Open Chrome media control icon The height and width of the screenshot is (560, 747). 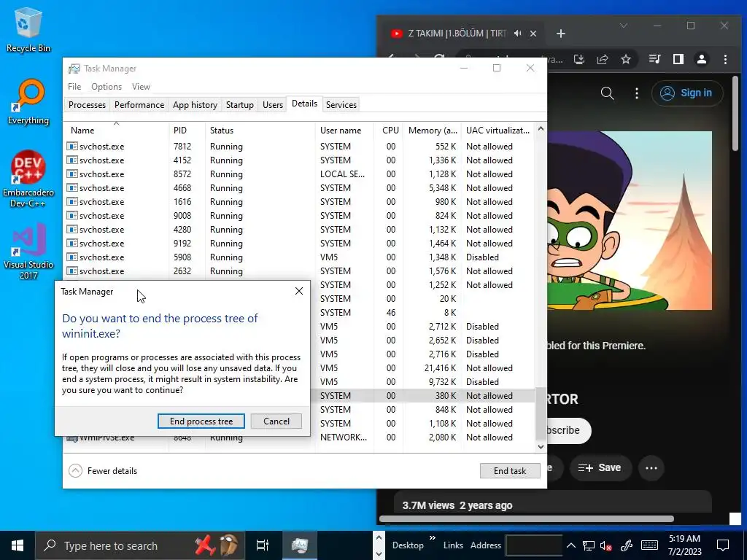click(x=654, y=59)
